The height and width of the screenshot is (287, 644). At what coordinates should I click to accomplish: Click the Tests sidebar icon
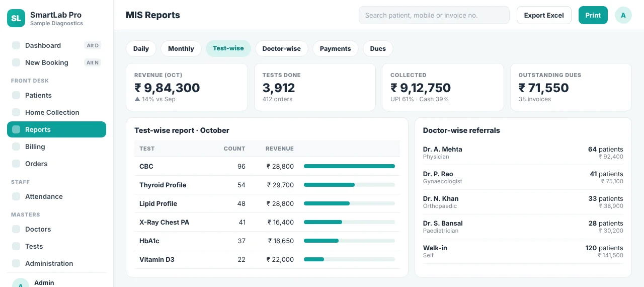(x=16, y=246)
